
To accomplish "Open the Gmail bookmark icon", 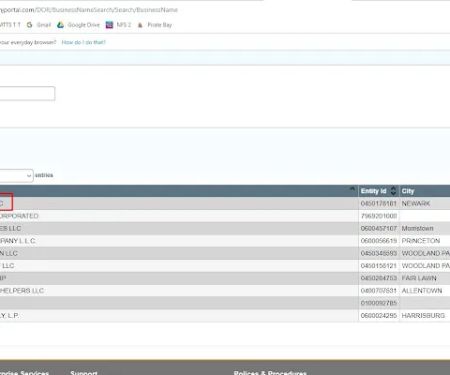I will pos(29,25).
